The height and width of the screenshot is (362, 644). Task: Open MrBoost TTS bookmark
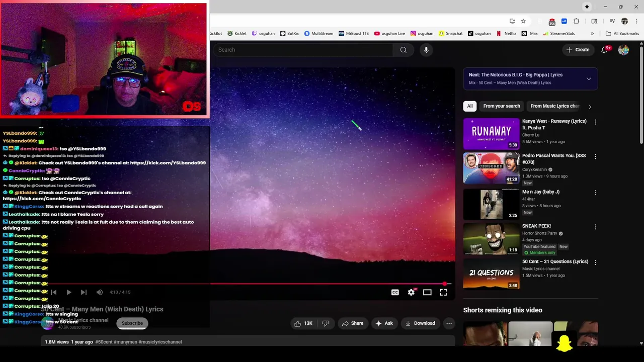[354, 33]
